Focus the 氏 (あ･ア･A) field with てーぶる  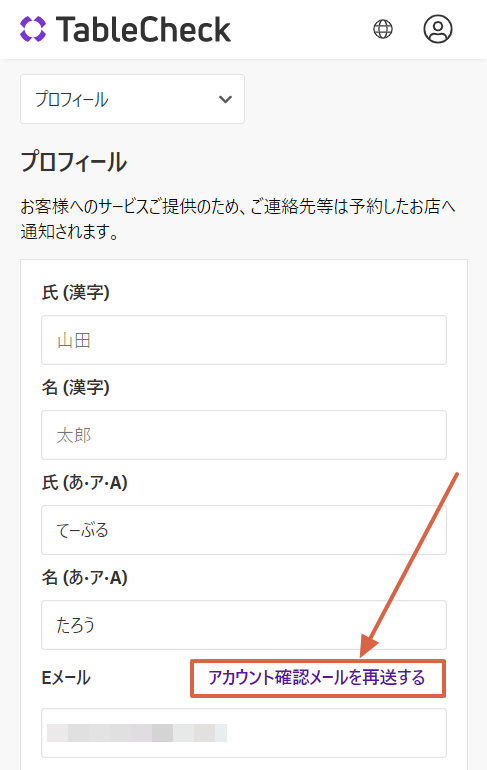244,530
